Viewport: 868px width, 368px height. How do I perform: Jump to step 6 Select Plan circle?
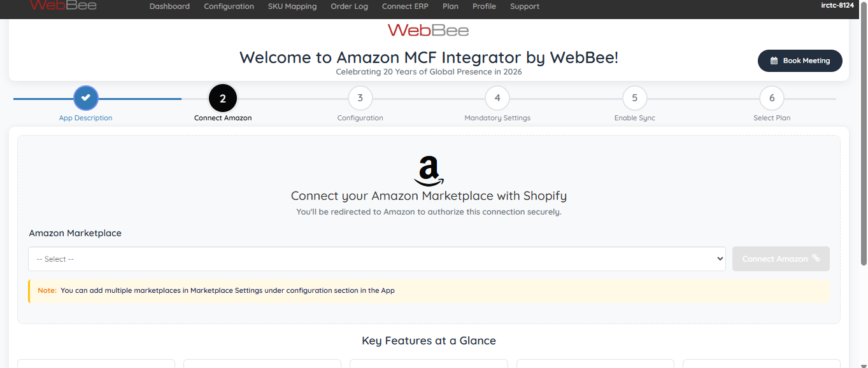772,98
